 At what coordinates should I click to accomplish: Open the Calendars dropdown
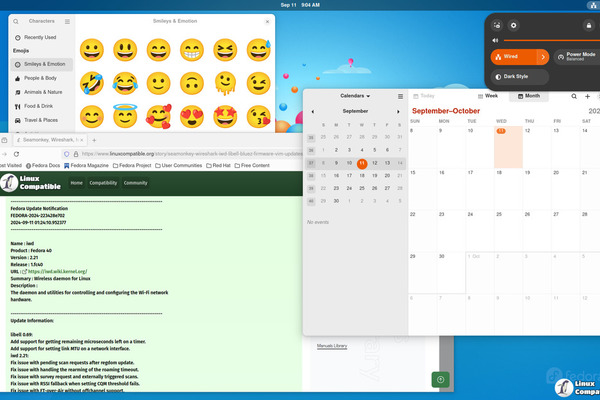[355, 96]
